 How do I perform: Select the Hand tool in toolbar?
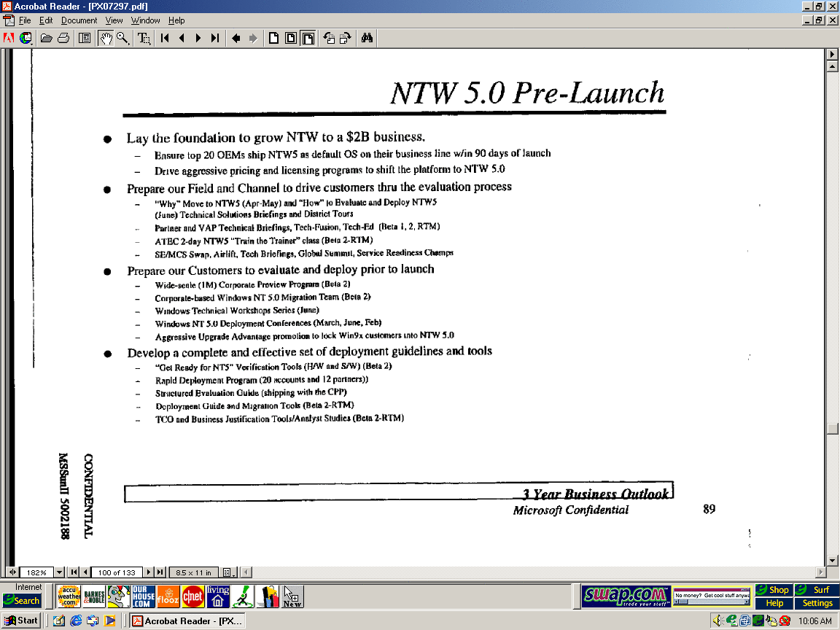pyautogui.click(x=106, y=38)
